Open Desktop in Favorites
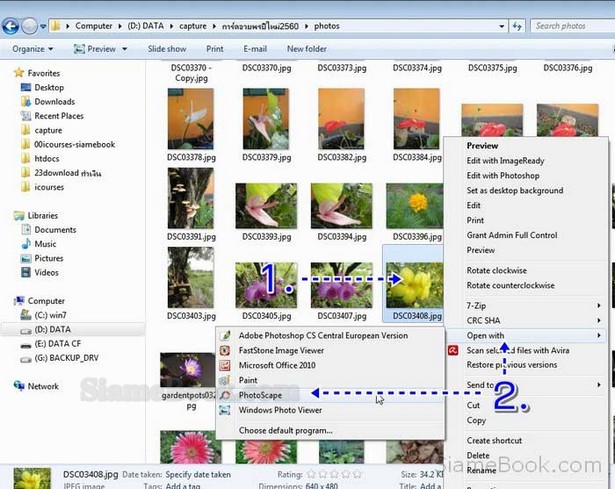615x489 pixels. [49, 87]
